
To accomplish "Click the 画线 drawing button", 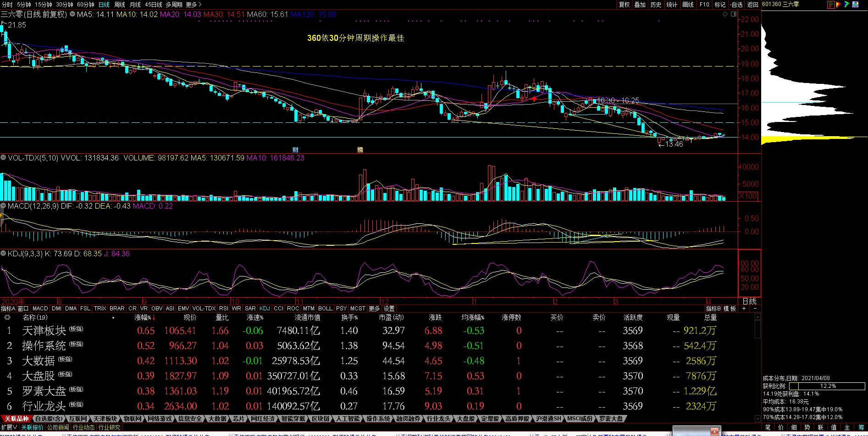I will [688, 5].
